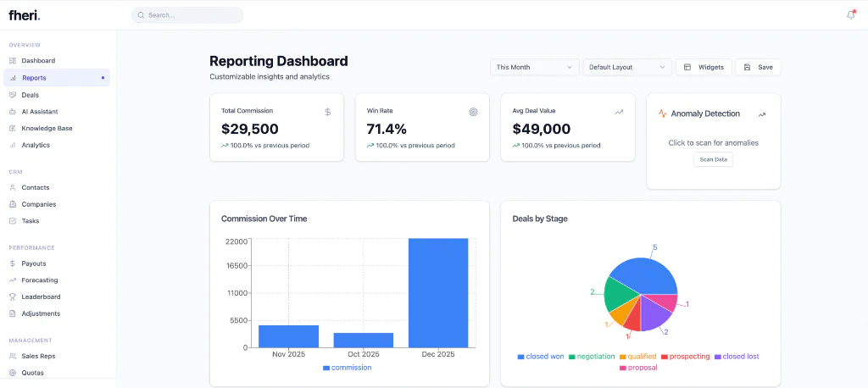Image resolution: width=868 pixels, height=388 pixels.
Task: Click the target icon on Win Rate card
Action: coord(473,111)
